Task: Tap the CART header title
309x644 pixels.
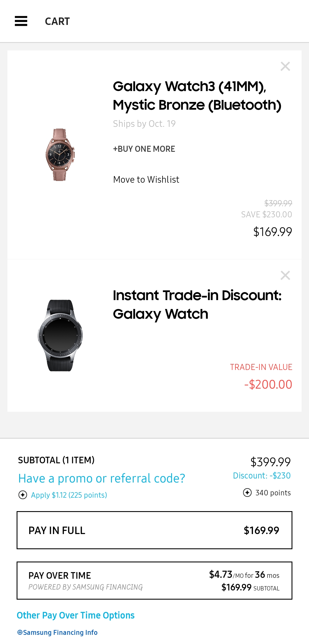Action: 57,21
